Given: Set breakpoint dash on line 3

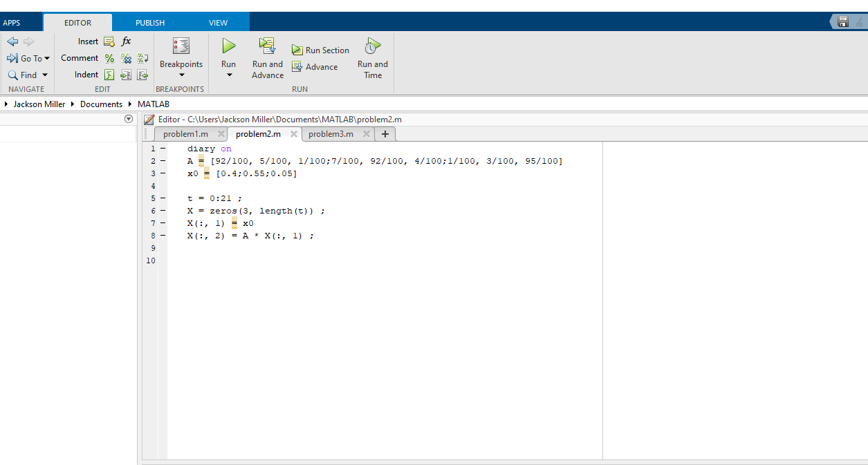Looking at the screenshot, I should click(163, 173).
